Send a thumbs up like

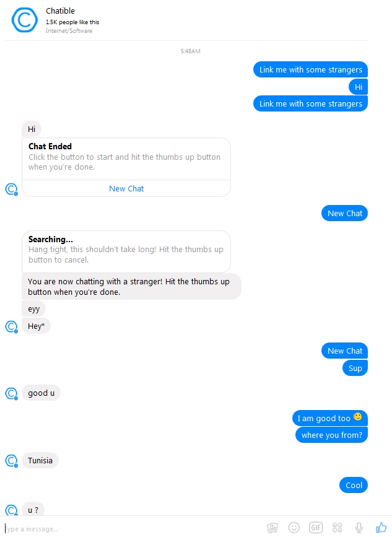381,528
